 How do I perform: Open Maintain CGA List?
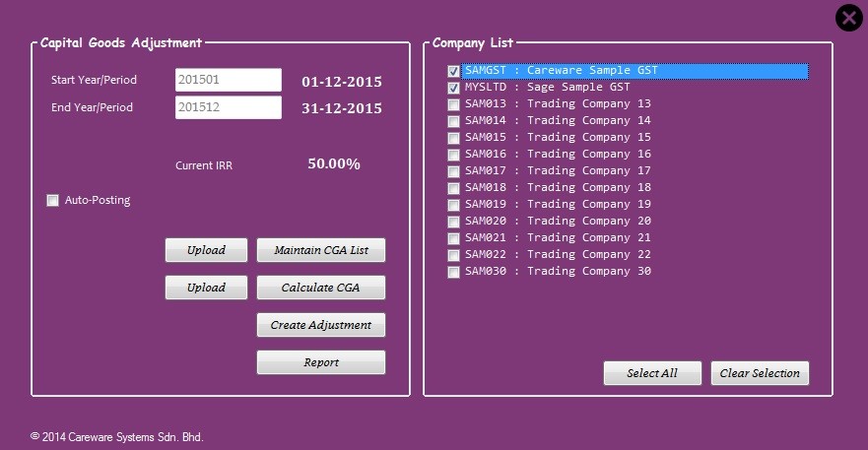pyautogui.click(x=320, y=250)
